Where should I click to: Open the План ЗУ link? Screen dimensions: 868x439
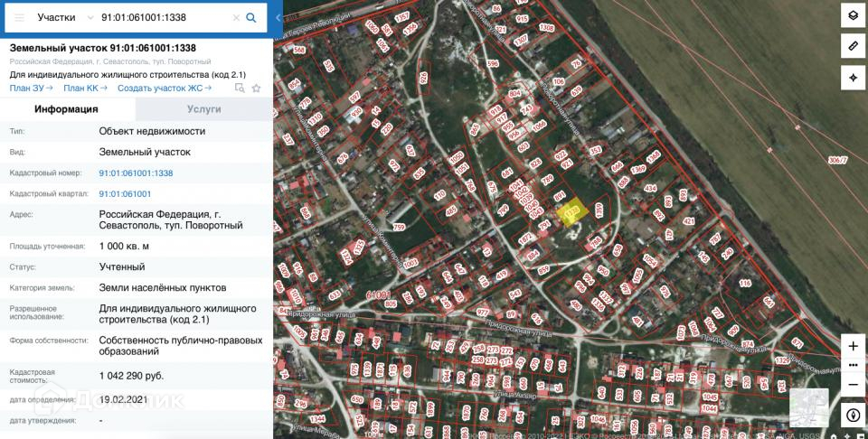click(x=32, y=88)
